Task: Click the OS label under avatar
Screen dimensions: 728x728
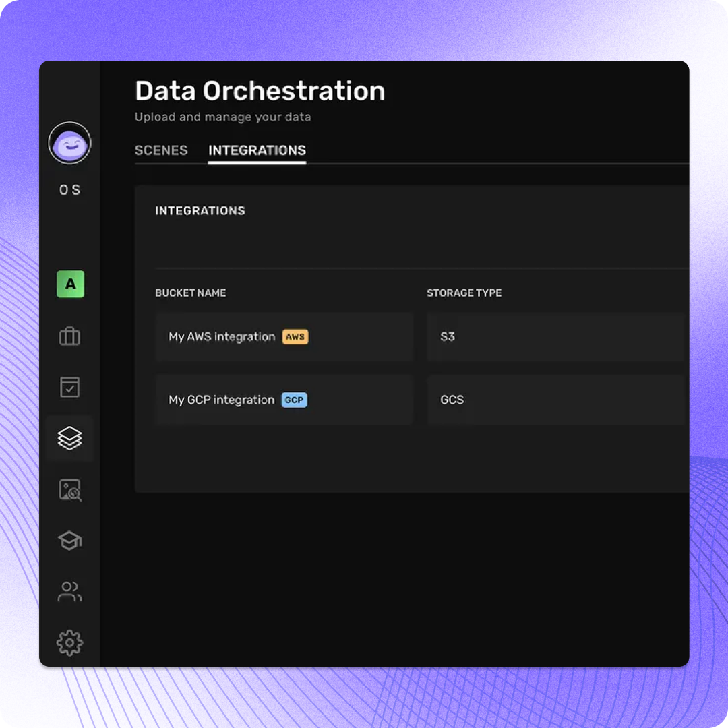Action: pos(69,190)
